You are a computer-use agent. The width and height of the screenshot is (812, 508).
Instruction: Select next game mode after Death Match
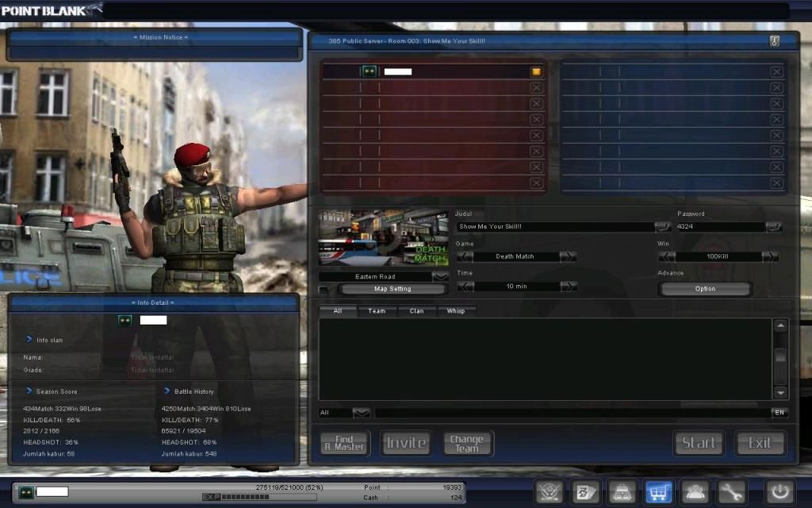coord(568,256)
